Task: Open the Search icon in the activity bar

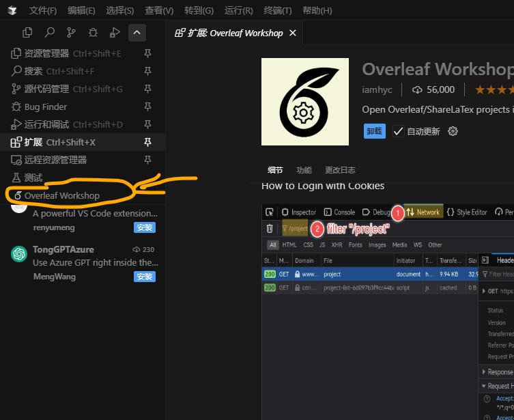Action: point(49,33)
